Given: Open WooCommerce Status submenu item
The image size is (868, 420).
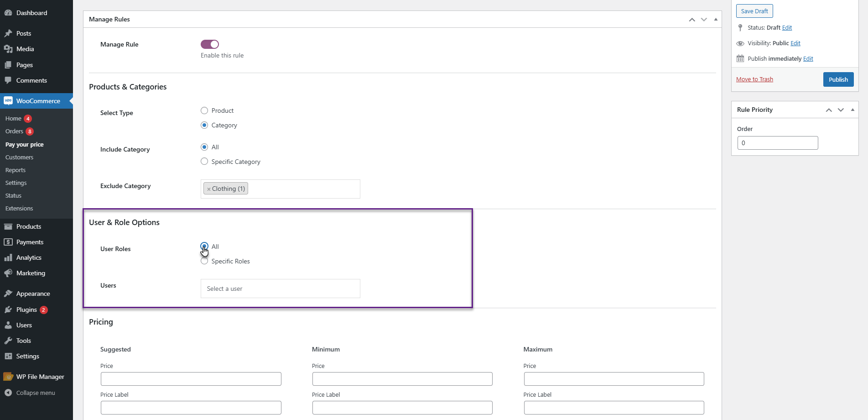Looking at the screenshot, I should [13, 196].
